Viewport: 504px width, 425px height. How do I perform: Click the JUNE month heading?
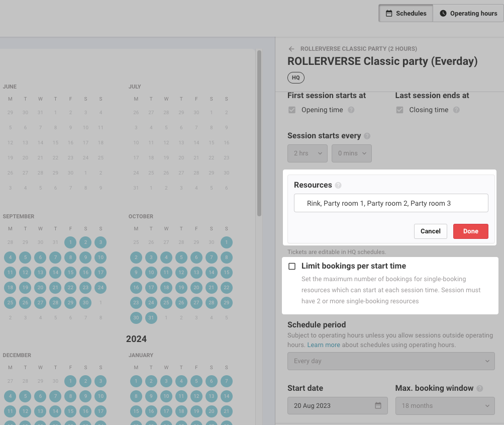10,87
